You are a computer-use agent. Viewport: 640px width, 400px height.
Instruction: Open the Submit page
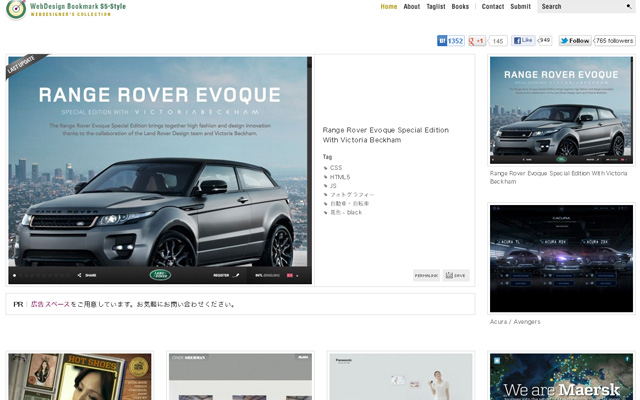[x=520, y=7]
